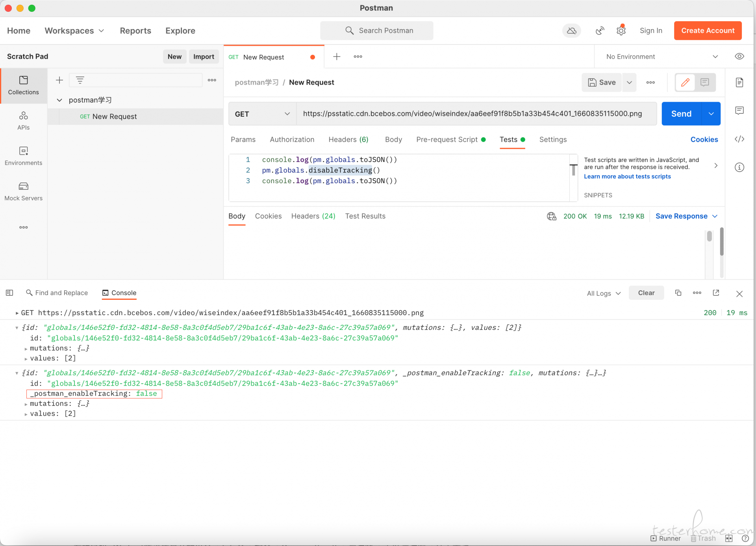This screenshot has width=756, height=546.
Task: Click the Save button
Action: (x=602, y=82)
